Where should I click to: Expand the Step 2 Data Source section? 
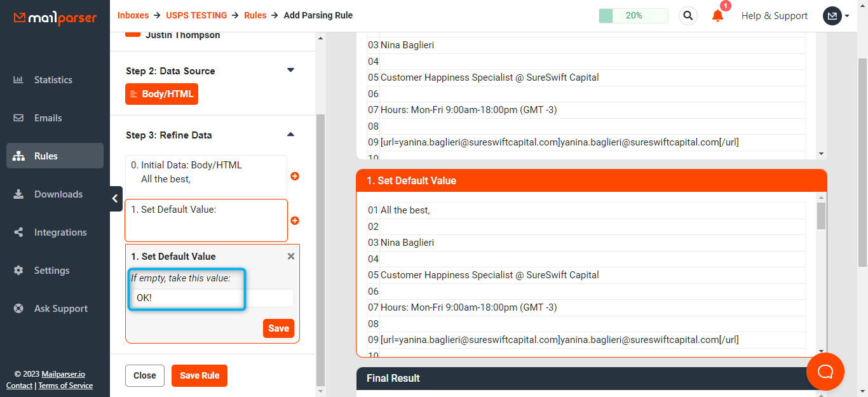290,71
